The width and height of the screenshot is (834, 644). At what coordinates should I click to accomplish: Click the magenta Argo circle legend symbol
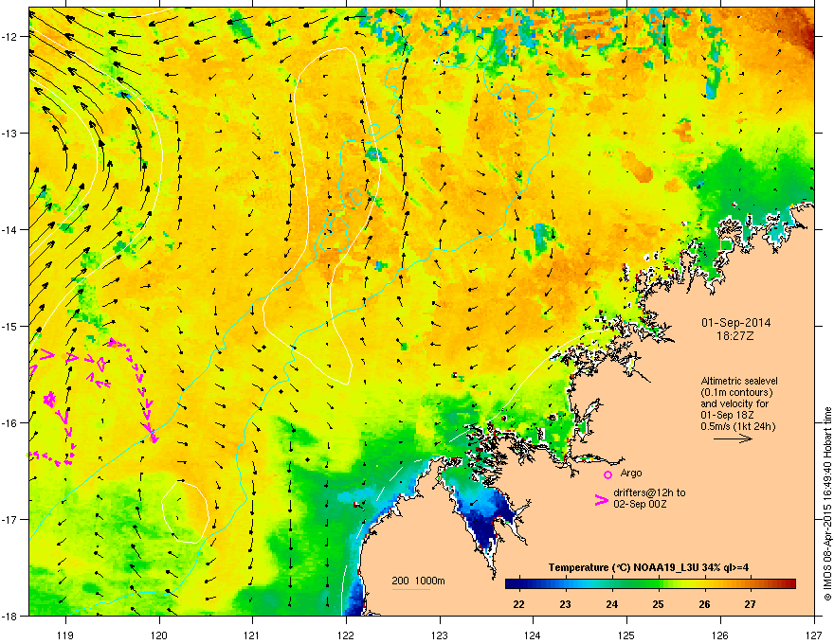(607, 474)
